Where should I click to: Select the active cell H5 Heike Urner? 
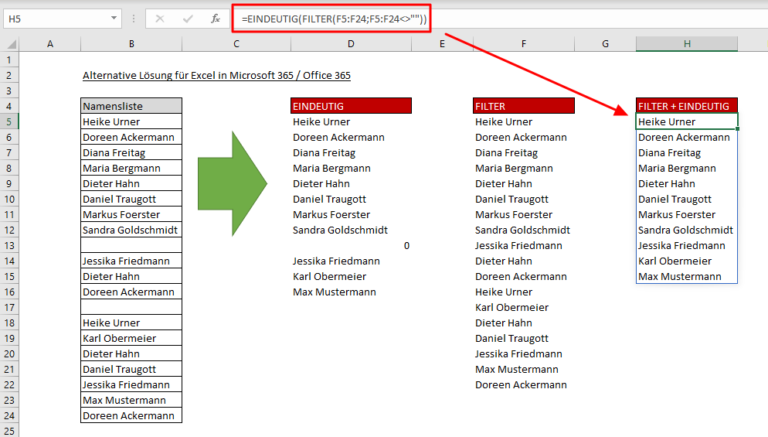pos(687,121)
